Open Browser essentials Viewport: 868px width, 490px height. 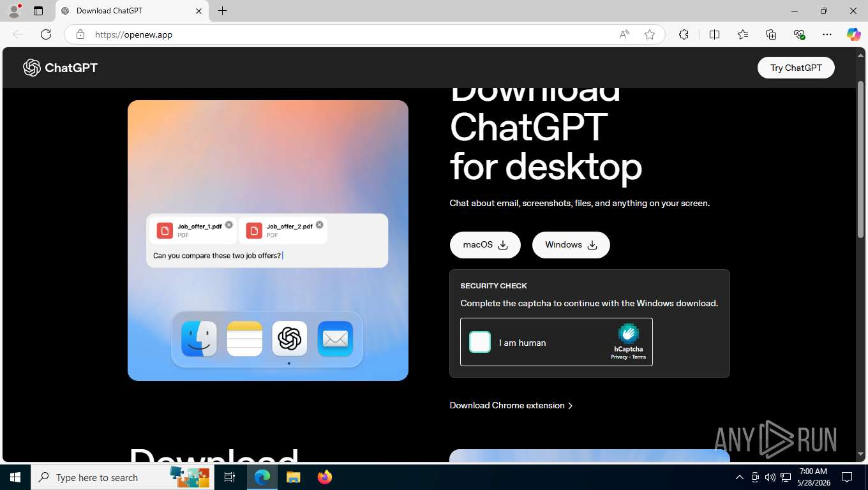pos(799,34)
